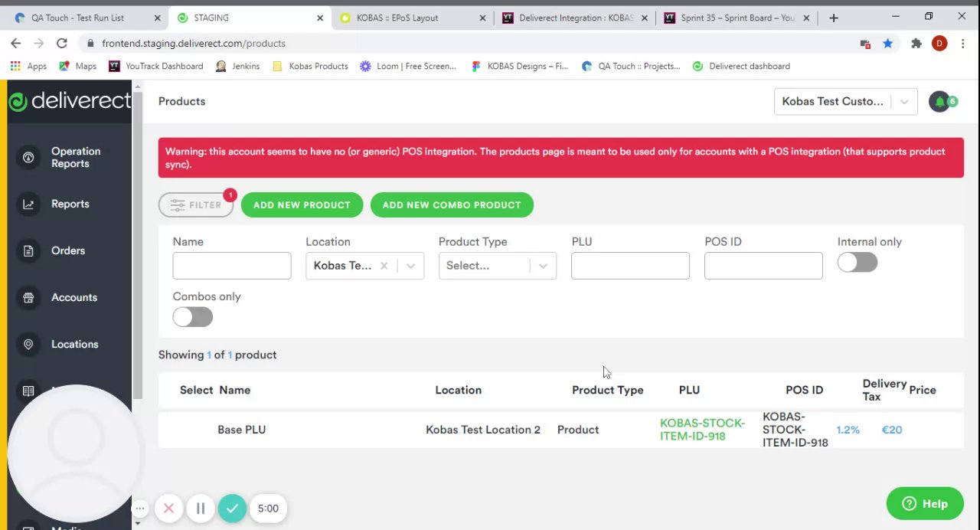980x530 pixels.
Task: Click the Loom 5:00 timer
Action: 268,508
